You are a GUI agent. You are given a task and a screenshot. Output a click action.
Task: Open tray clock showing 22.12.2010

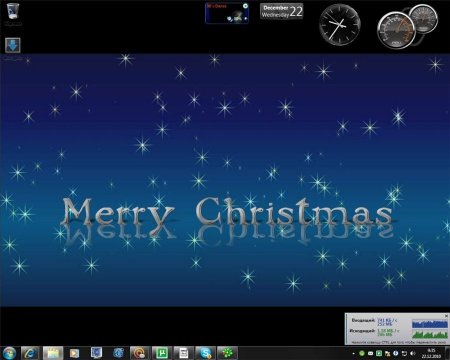click(431, 353)
